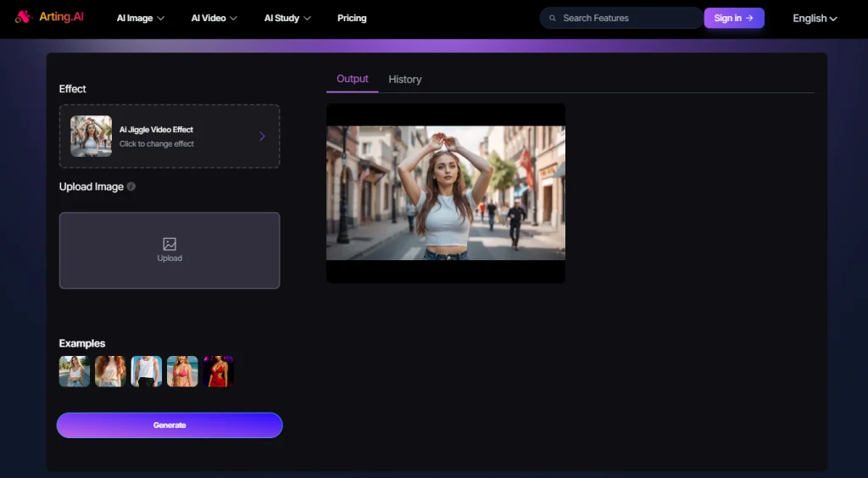Screen dimensions: 868x478
Task: Click the output video preview
Action: tap(446, 193)
